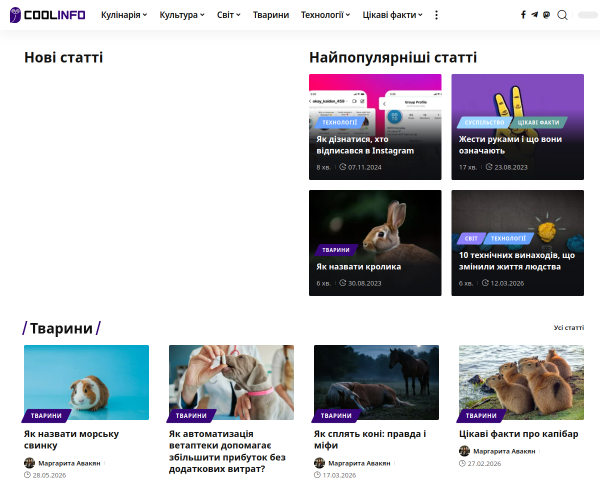The width and height of the screenshot is (600, 480).
Task: Open the Telegram social icon
Action: click(x=535, y=15)
